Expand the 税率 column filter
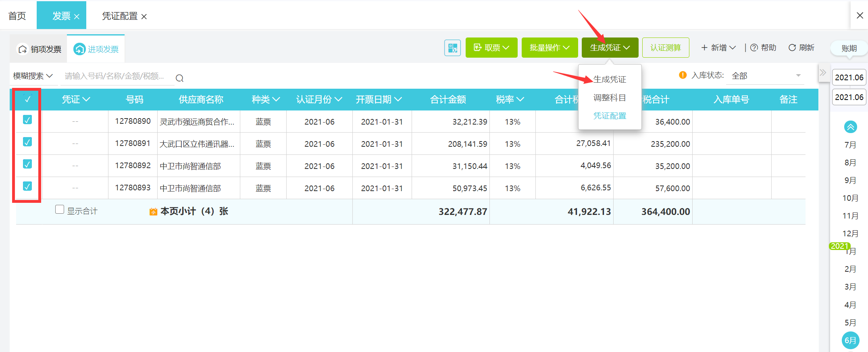Viewport: 868px width, 352px height. click(x=520, y=99)
